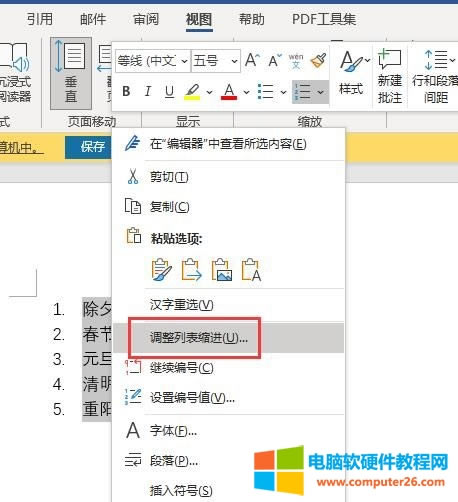The width and height of the screenshot is (458, 502).
Task: Open the font size dropdown 五号
Action: point(216,61)
